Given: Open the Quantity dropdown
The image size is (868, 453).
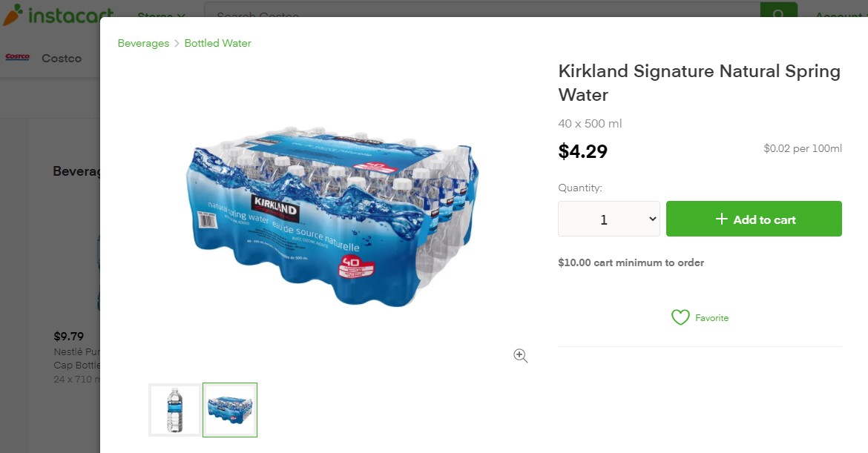Looking at the screenshot, I should click(x=609, y=219).
